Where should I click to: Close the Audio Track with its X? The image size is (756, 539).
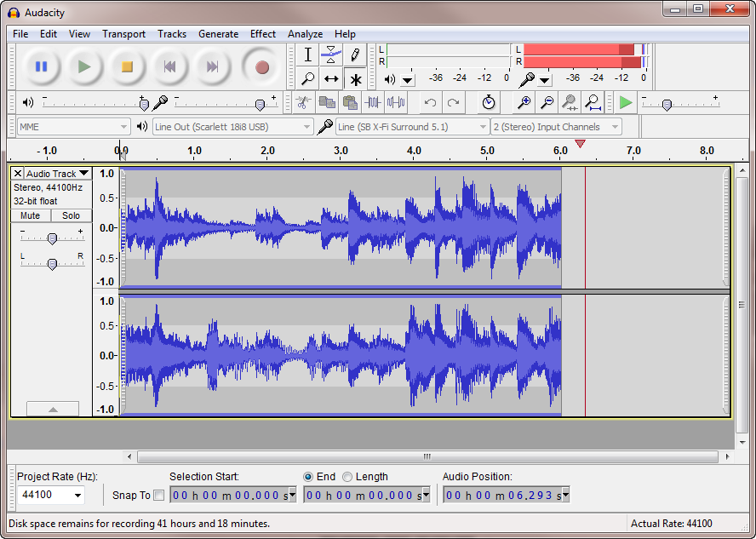[x=17, y=173]
